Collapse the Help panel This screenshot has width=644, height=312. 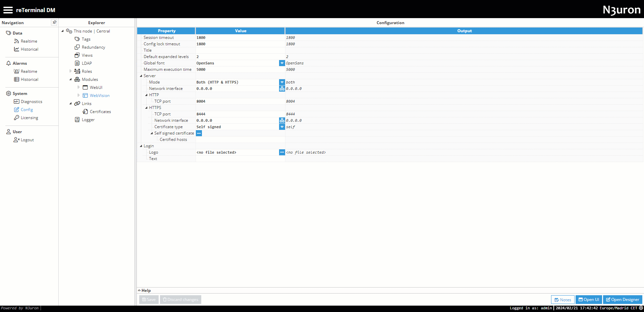click(x=139, y=291)
